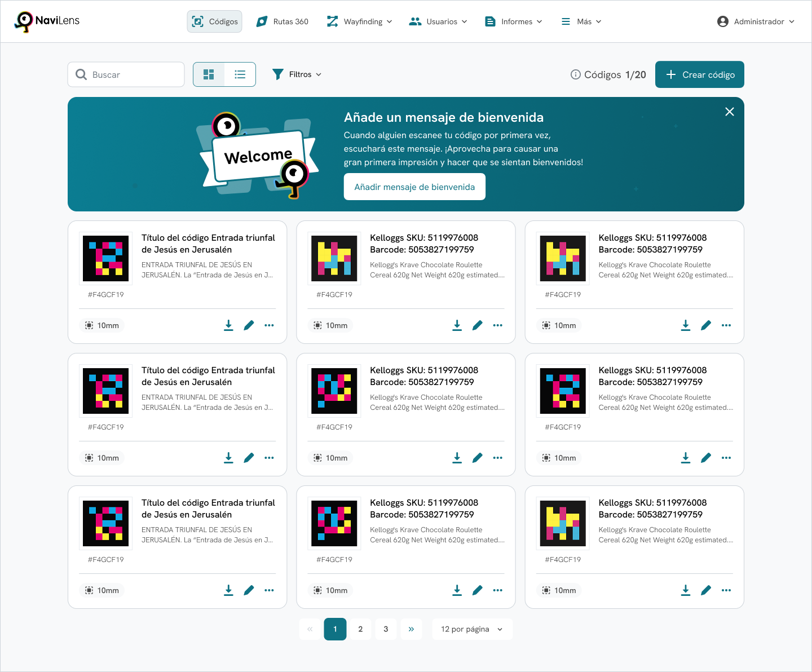Download the first Entrada triunfal code card

pyautogui.click(x=228, y=325)
